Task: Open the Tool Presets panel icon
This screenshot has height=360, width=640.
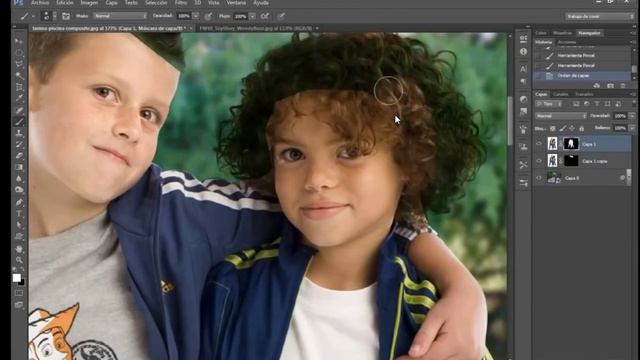Action: [523, 164]
